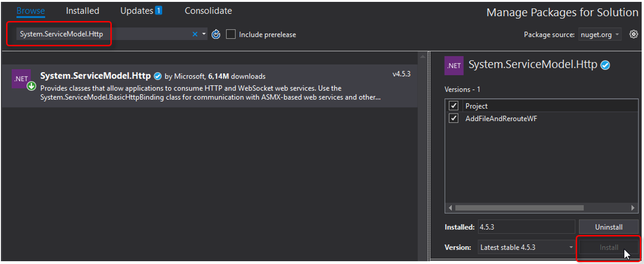644x264 pixels.
Task: Clear the search text with X icon
Action: pyautogui.click(x=195, y=34)
